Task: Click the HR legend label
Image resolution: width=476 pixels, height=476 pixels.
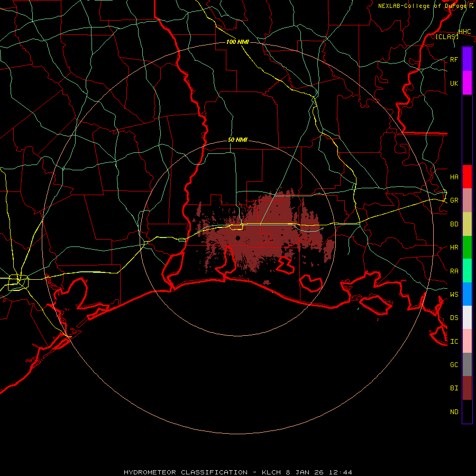Action: (454, 248)
